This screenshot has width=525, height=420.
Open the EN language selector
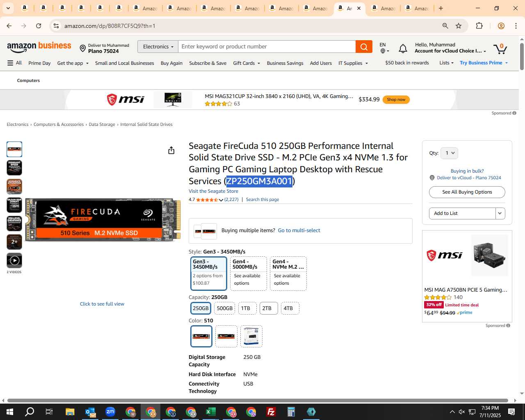coord(384,48)
